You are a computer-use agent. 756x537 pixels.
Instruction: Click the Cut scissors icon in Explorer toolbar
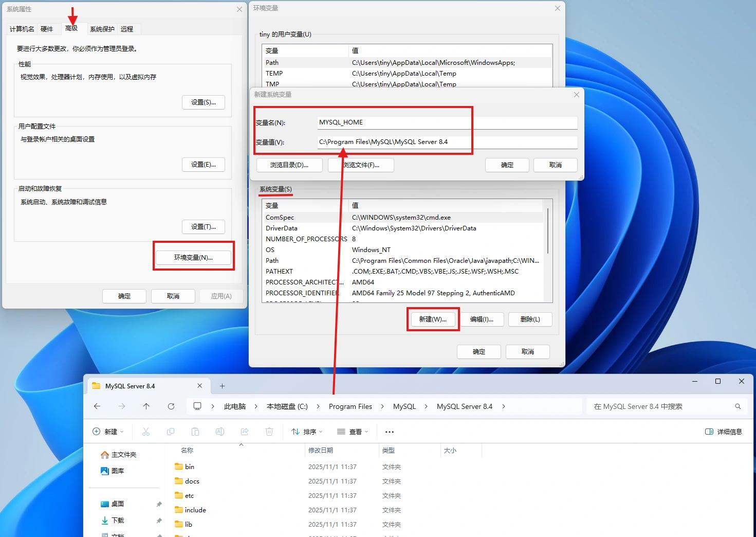point(146,432)
